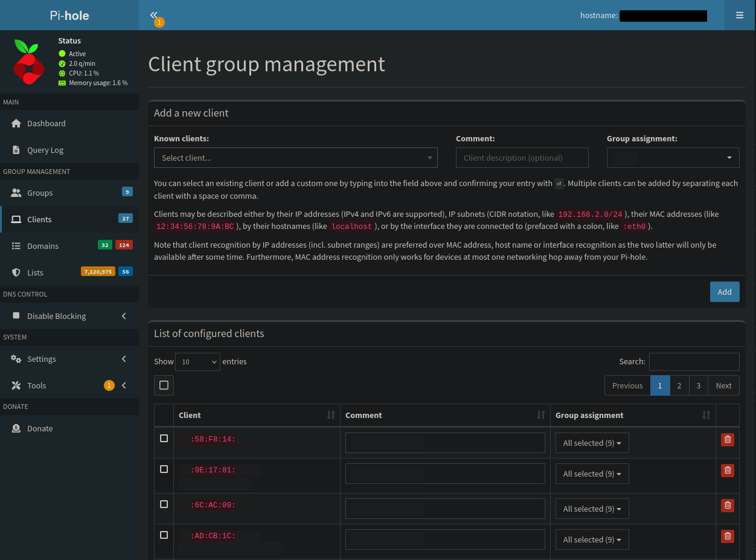Focus the Comment description input field
756x560 pixels.
tap(522, 158)
